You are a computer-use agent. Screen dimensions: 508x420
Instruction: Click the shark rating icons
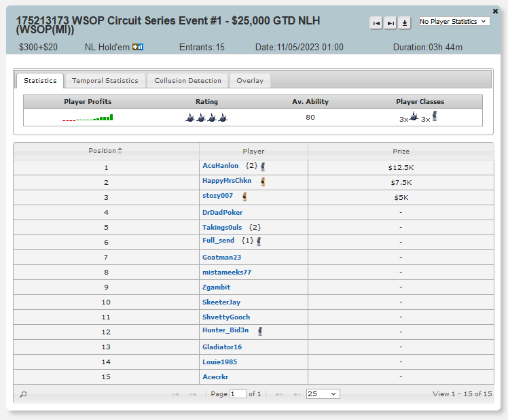point(206,118)
